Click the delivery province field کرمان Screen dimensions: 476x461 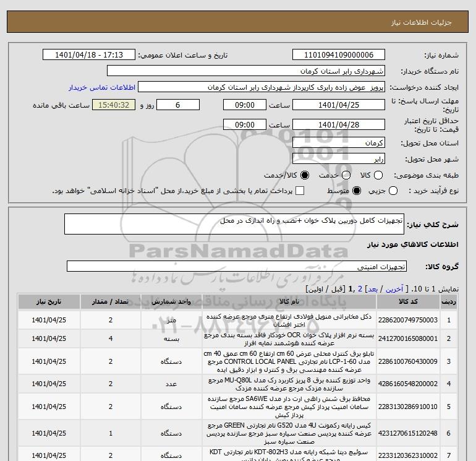click(x=339, y=142)
